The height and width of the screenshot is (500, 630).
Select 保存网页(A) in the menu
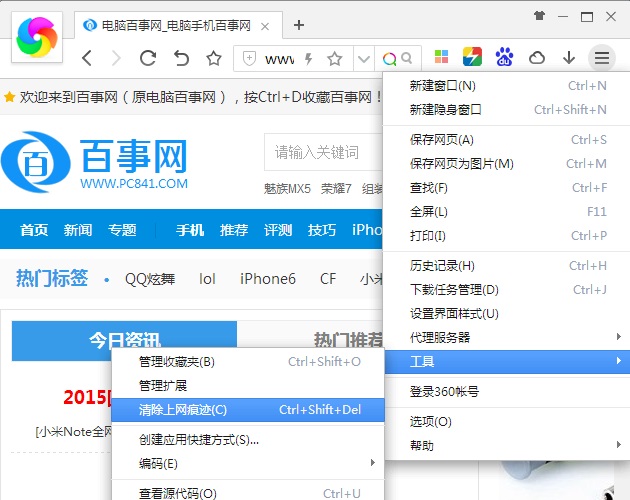click(x=506, y=139)
